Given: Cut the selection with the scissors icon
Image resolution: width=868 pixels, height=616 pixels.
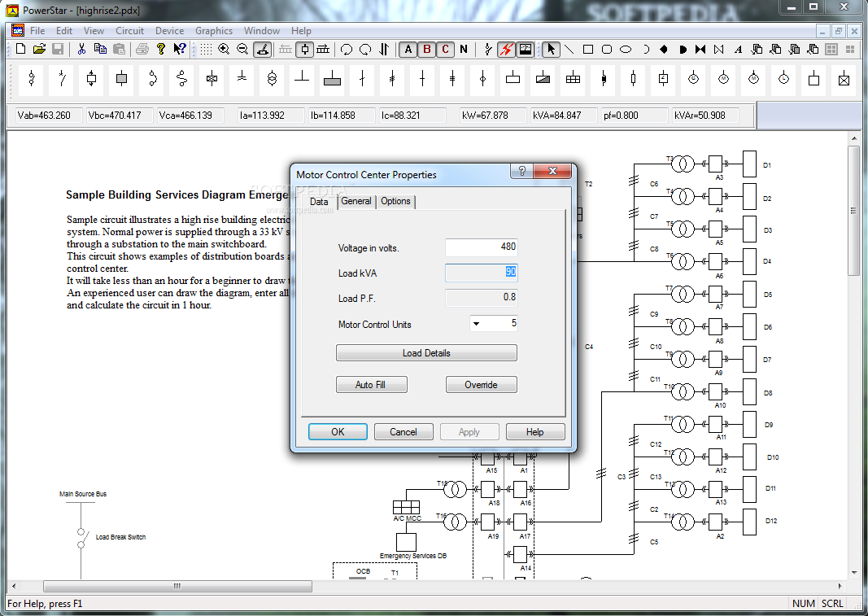Looking at the screenshot, I should click(x=81, y=50).
